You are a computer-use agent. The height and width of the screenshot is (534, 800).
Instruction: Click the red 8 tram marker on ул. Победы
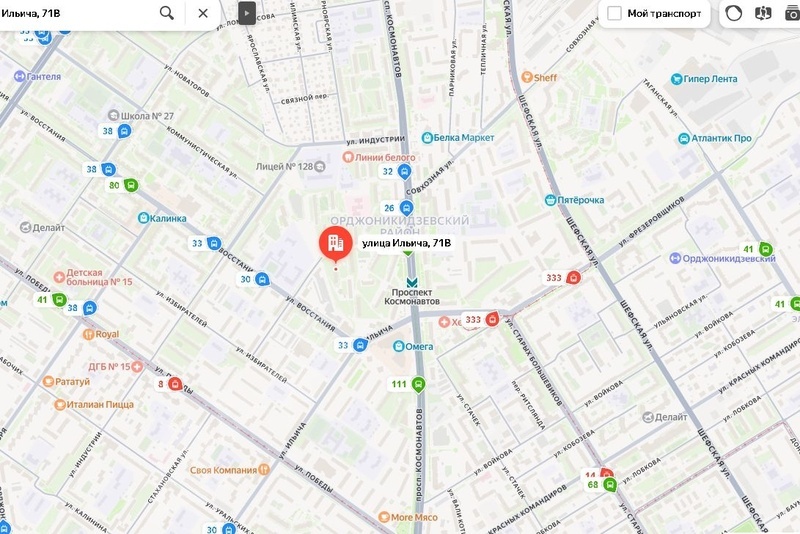coord(169,384)
